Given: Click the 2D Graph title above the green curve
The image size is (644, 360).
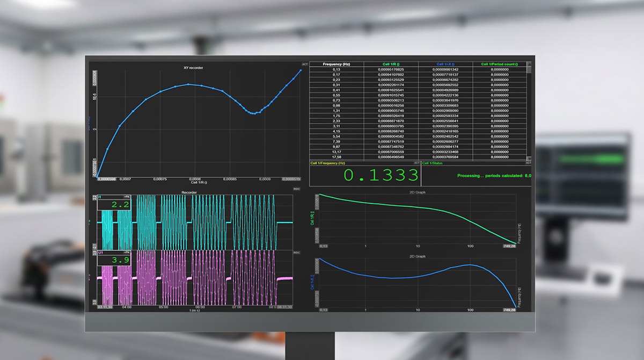Looking at the screenshot, I should coord(418,192).
